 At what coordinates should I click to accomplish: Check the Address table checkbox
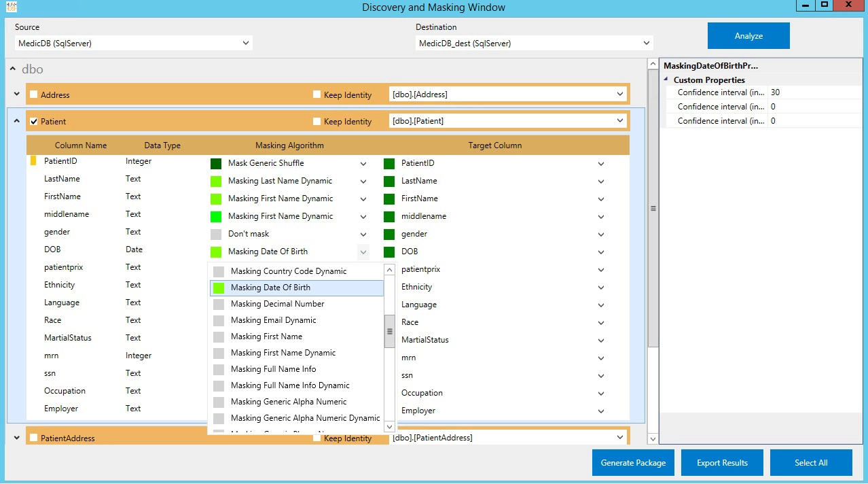(34, 94)
